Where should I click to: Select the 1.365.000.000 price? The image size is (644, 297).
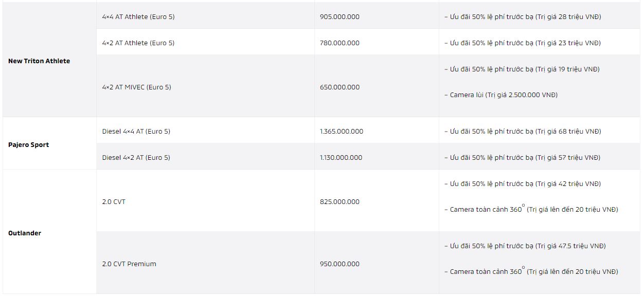coord(342,131)
